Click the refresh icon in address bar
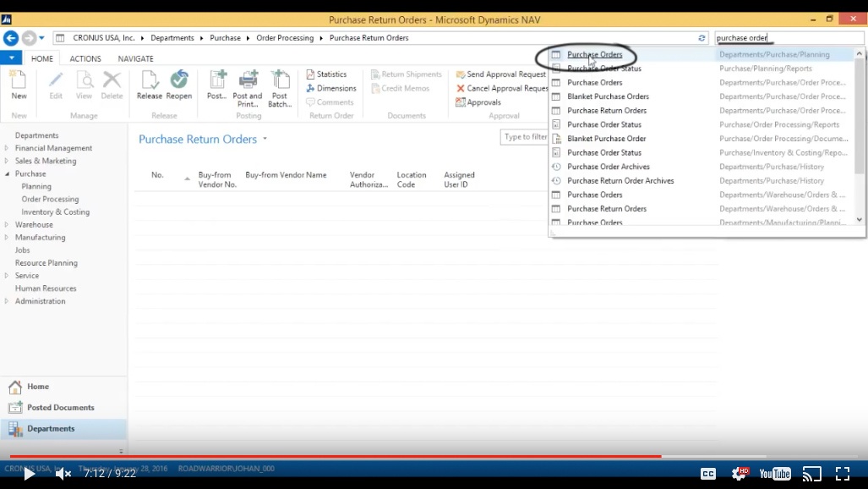The height and width of the screenshot is (489, 868). click(701, 38)
